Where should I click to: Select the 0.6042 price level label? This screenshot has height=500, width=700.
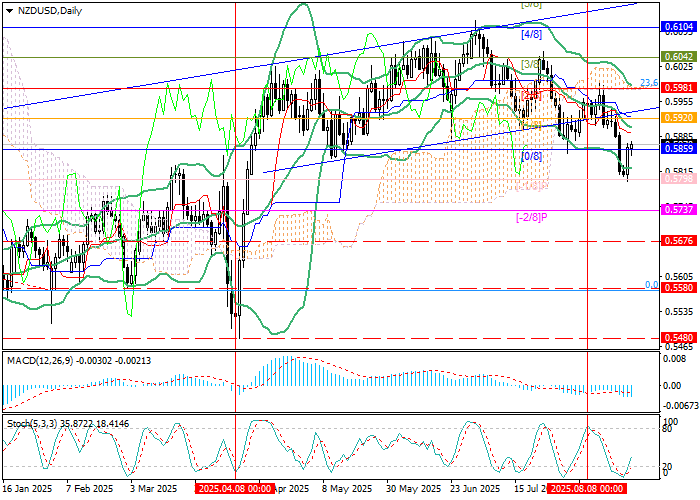pos(679,57)
